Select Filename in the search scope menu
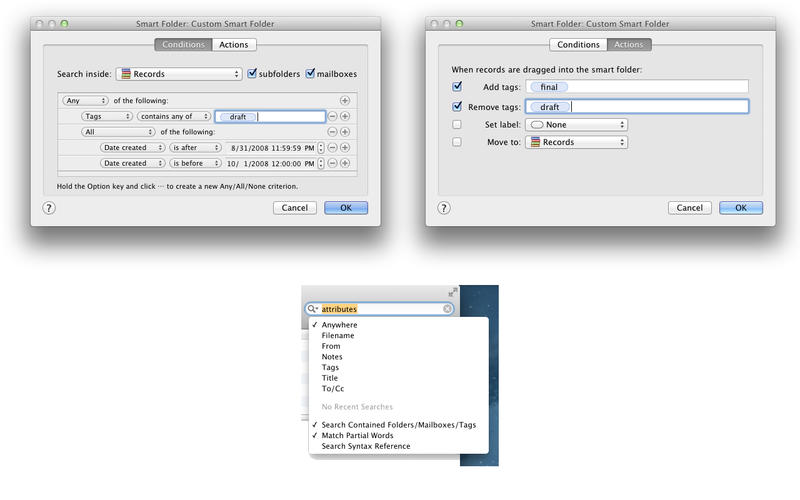800x500 pixels. pos(338,336)
